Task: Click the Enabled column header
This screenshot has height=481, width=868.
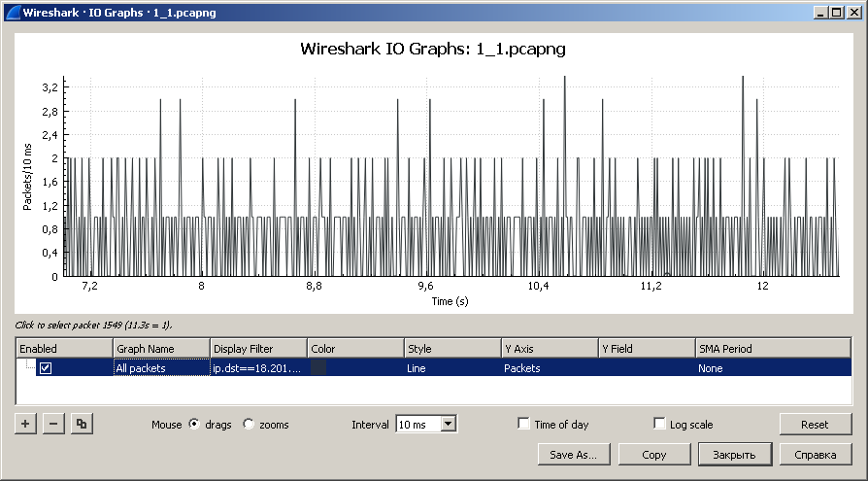Action: click(64, 349)
